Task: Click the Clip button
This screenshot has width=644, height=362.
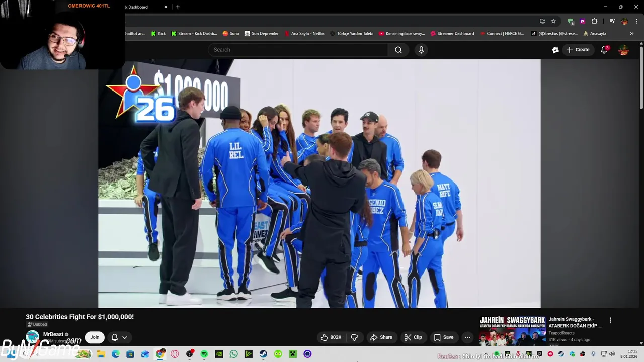Action: coord(413,337)
